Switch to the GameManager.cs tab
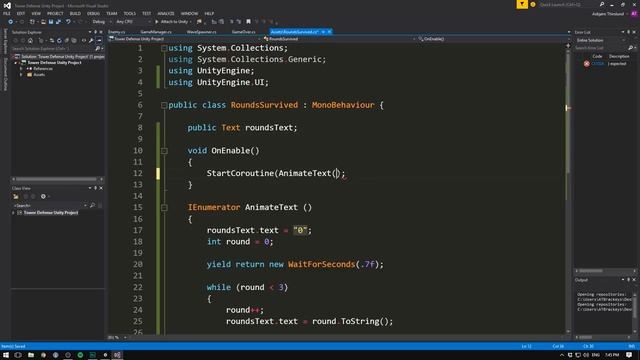Screen dimensions: 640x360 coord(156,32)
